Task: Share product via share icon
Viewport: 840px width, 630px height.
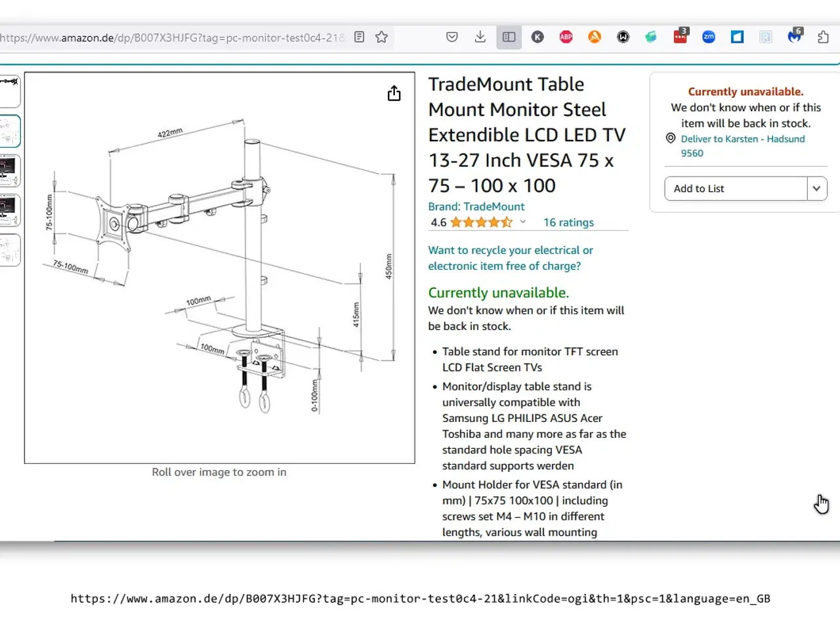Action: coord(394,93)
